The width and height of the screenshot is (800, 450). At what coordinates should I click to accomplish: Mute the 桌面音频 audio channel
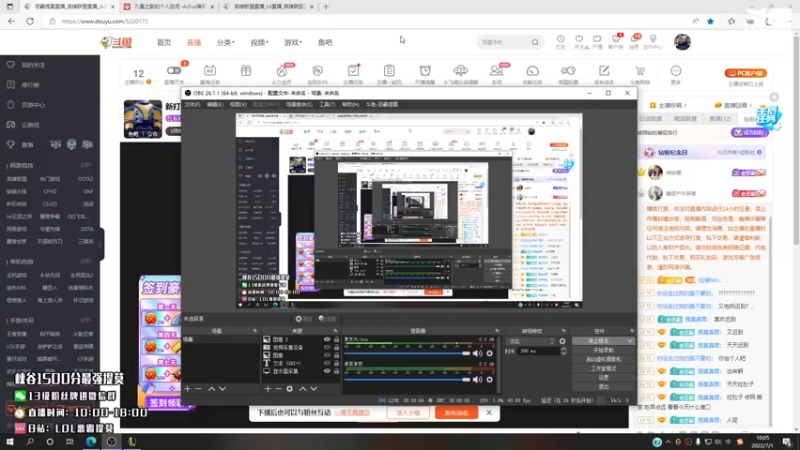pyautogui.click(x=477, y=380)
